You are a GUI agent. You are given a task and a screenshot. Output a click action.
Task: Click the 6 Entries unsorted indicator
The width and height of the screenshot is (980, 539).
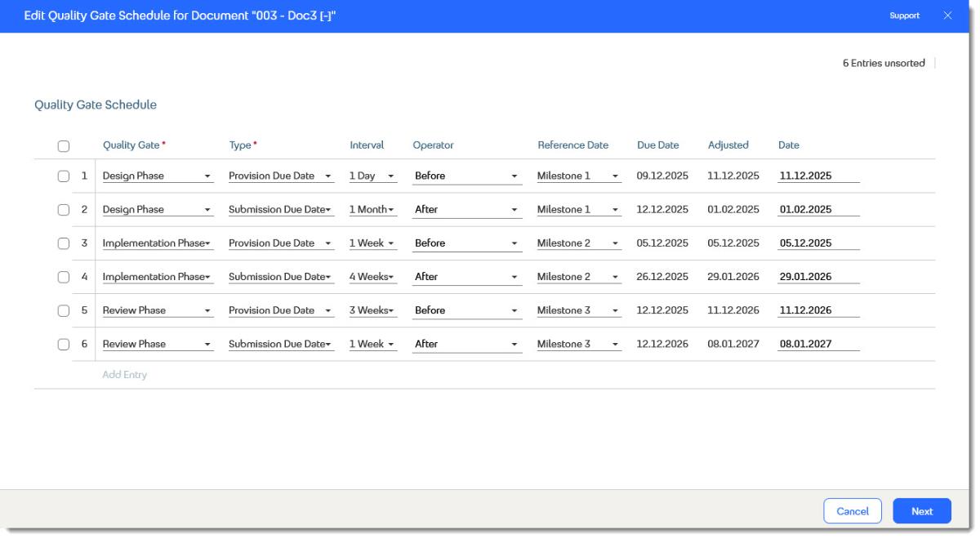tap(884, 63)
